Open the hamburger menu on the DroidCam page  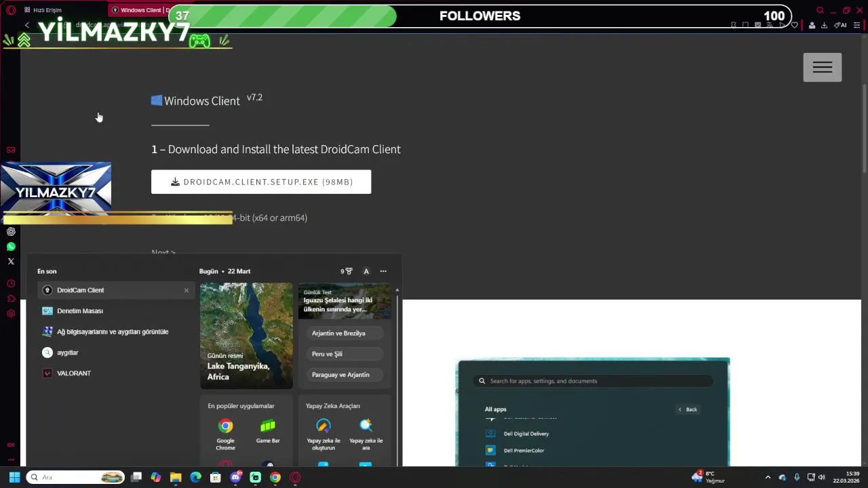pos(823,67)
